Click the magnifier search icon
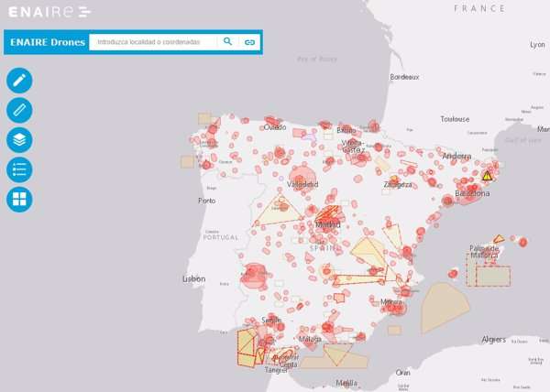 pos(228,42)
